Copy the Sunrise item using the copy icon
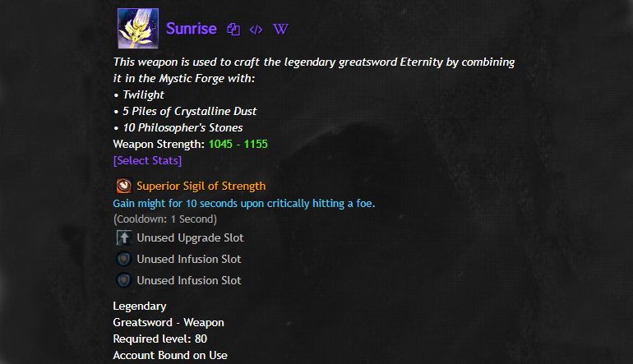 pos(233,30)
